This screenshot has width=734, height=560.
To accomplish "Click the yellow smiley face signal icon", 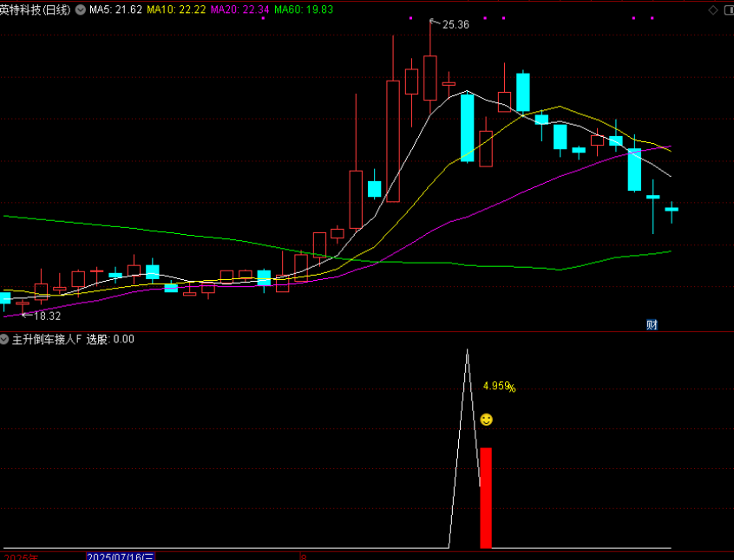I will pos(486,420).
